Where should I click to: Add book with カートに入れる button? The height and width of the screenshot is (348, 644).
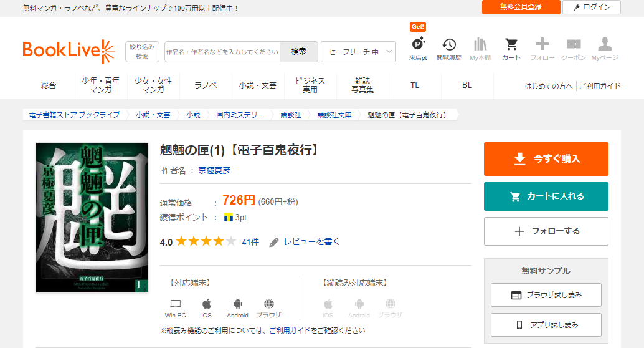[546, 196]
